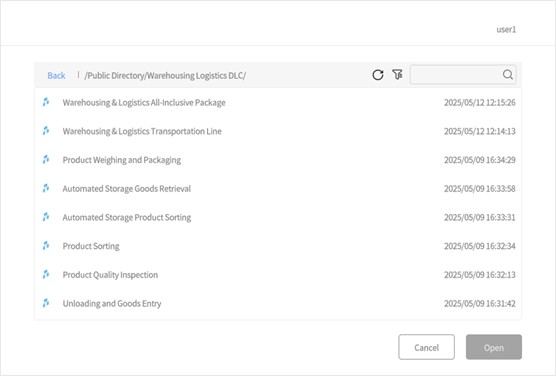Click the refresh directory icon
Viewport: 556px width, 376px height.
(x=378, y=75)
